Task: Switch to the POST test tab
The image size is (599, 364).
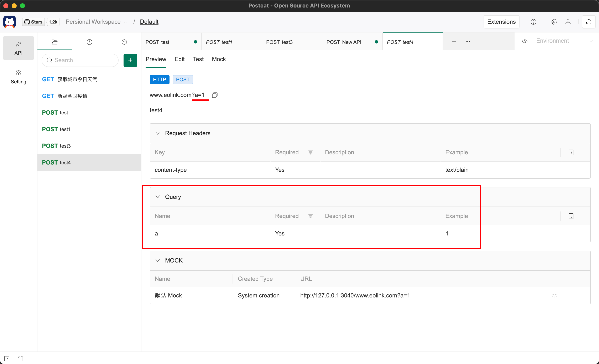Action: (x=171, y=42)
